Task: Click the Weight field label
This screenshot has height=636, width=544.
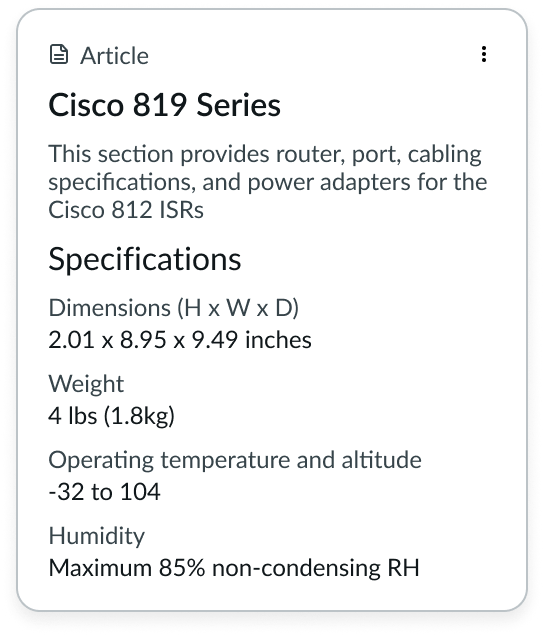Action: pos(86,384)
